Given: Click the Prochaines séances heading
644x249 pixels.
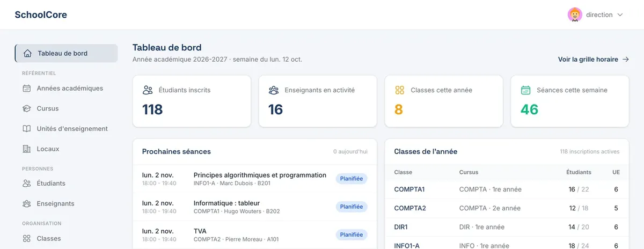Looking at the screenshot, I should point(177,152).
